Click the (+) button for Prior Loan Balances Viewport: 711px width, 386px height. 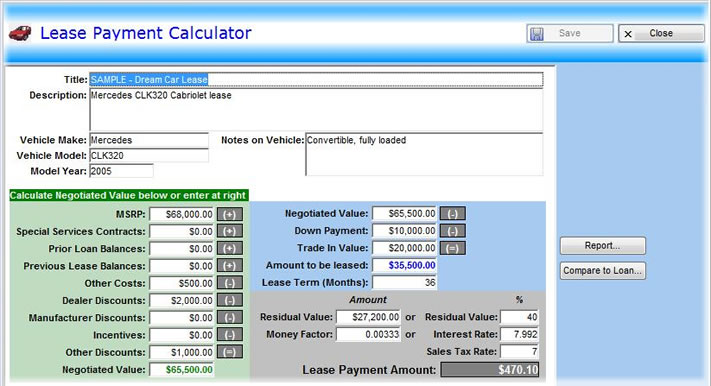pyautogui.click(x=229, y=249)
